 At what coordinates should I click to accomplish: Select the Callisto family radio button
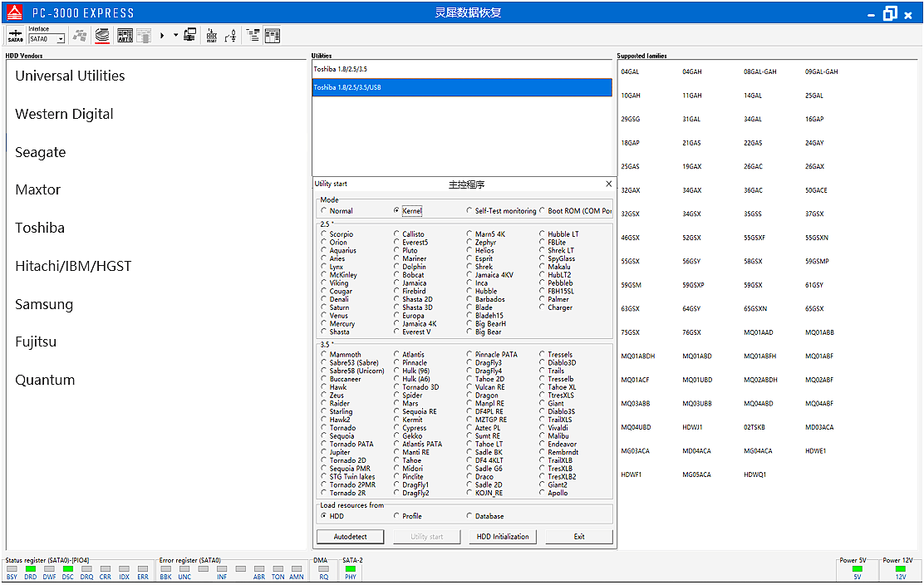396,234
